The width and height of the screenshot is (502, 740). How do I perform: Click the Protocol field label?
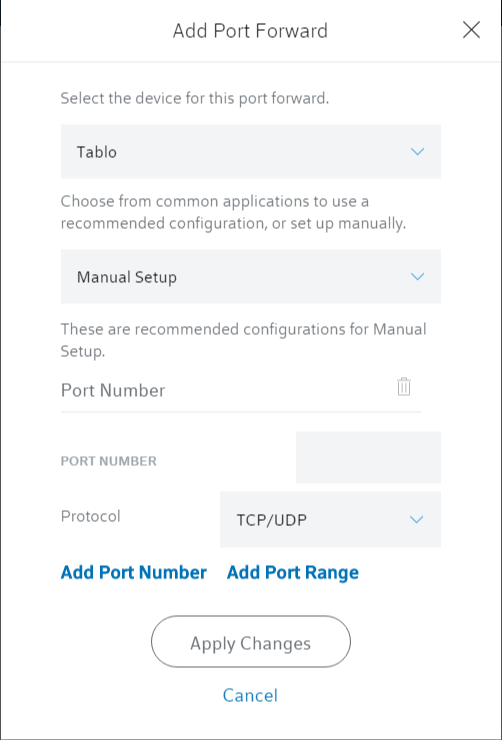pyautogui.click(x=91, y=516)
